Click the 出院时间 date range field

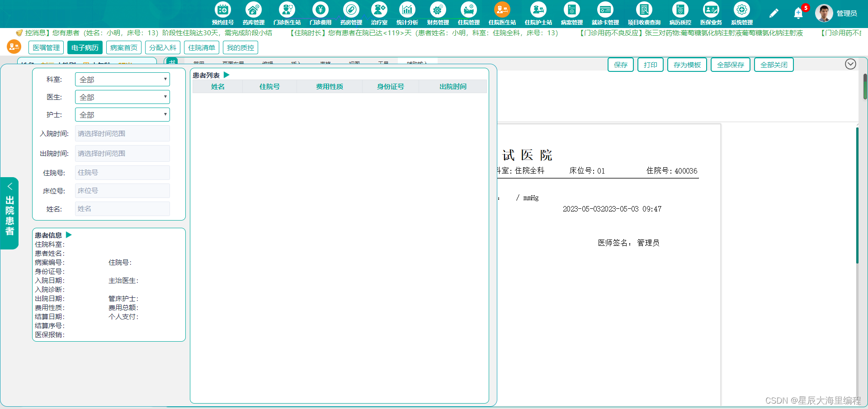click(123, 154)
